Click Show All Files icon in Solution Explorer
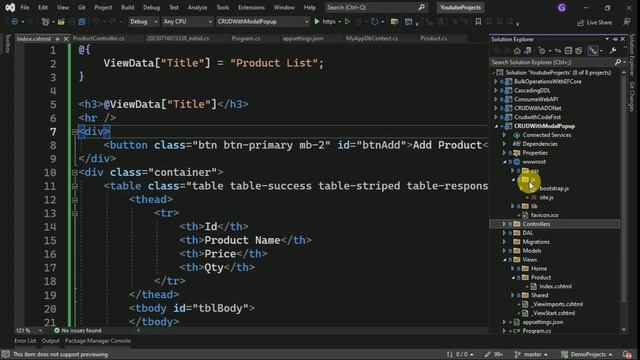 point(579,51)
